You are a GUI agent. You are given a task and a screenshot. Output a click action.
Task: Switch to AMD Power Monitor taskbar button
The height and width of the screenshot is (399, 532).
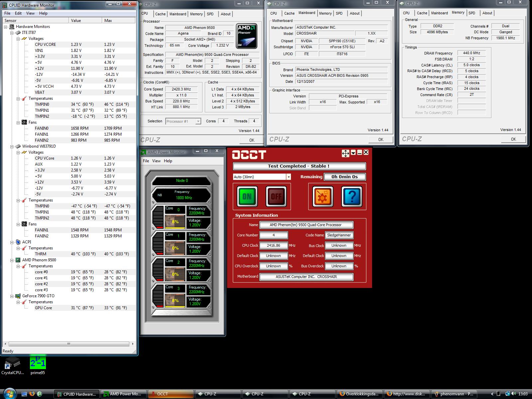pyautogui.click(x=123, y=394)
